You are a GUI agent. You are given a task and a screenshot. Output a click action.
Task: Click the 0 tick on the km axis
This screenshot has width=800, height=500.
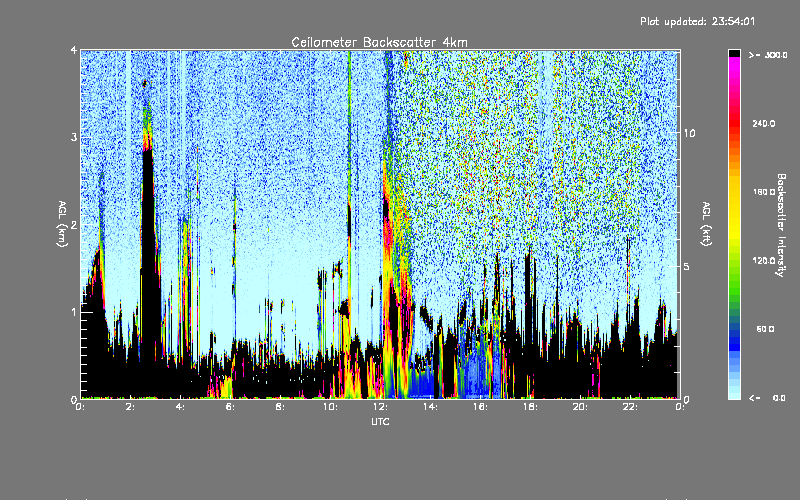74,399
